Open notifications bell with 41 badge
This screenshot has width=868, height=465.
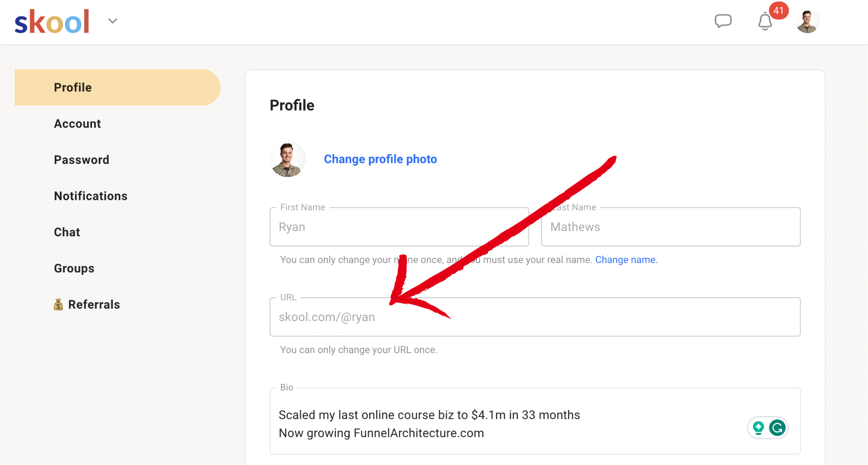765,21
